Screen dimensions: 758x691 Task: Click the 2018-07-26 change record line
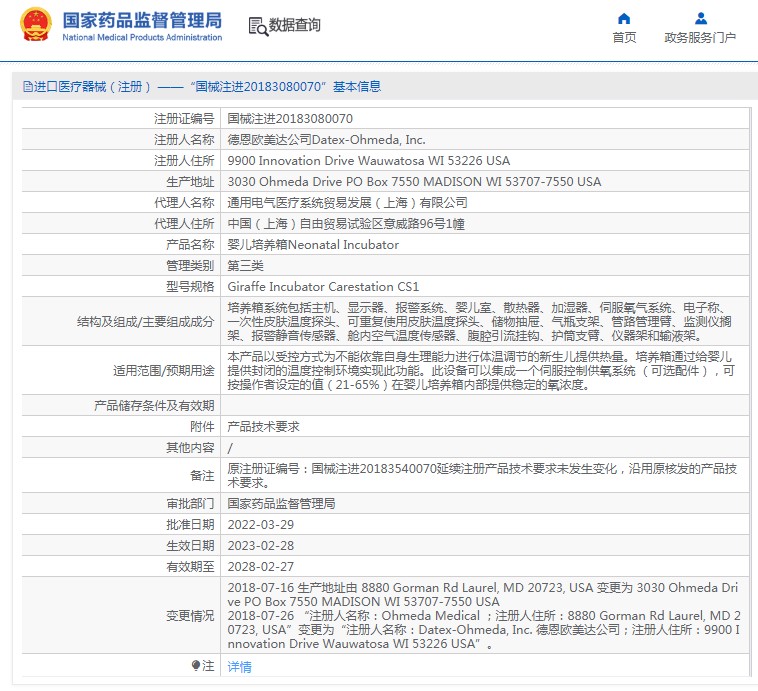click(483, 630)
